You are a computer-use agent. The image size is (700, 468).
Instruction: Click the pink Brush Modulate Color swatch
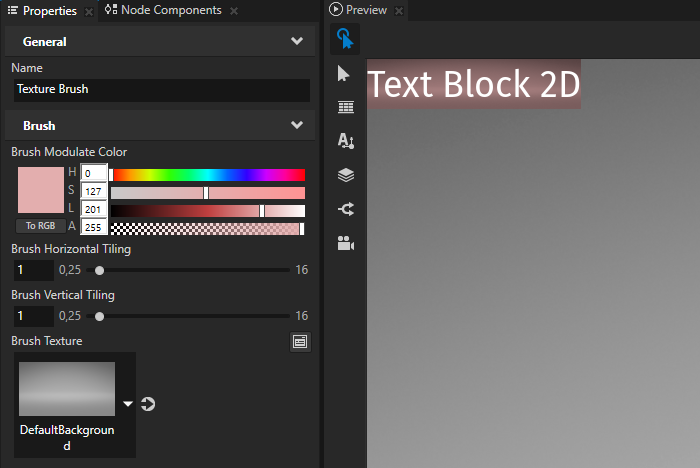[40, 190]
